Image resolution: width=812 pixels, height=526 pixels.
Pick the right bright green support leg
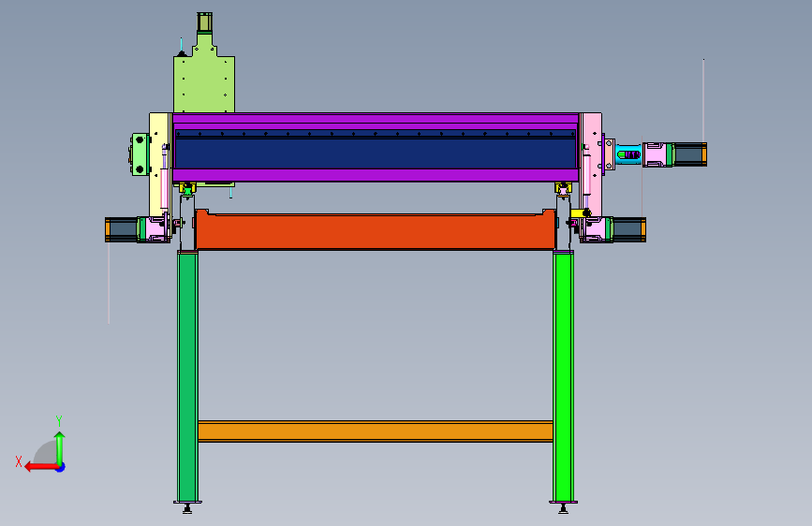(x=563, y=376)
